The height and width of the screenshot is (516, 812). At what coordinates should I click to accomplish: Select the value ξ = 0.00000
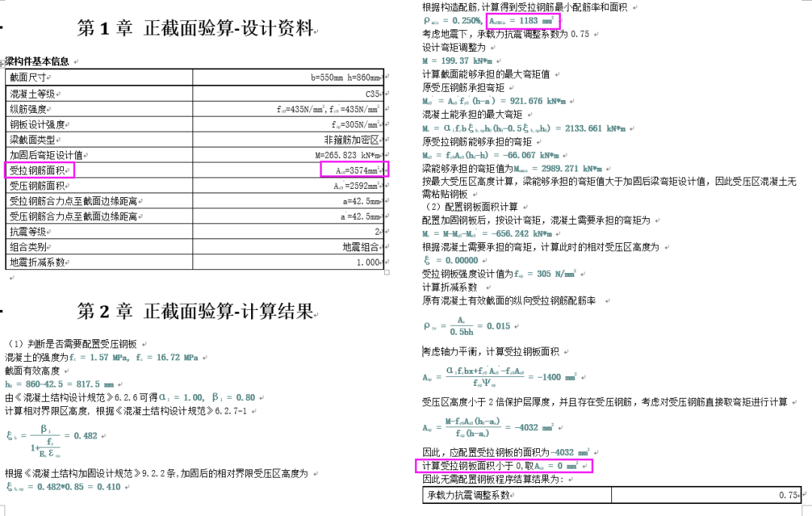point(450,260)
